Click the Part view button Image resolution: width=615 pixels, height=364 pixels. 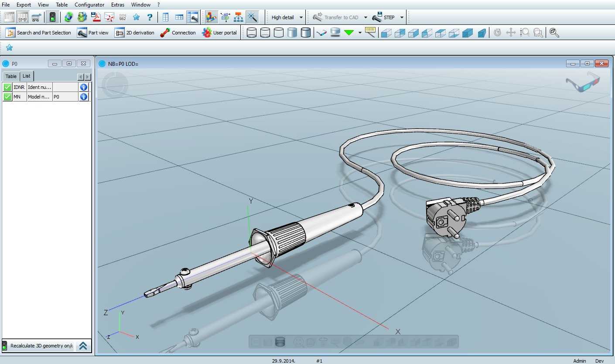[93, 33]
